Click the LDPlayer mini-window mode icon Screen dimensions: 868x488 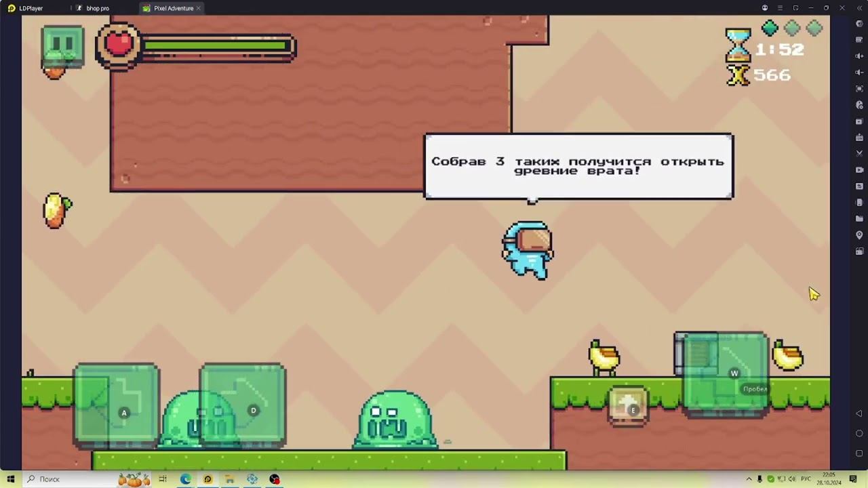point(795,8)
